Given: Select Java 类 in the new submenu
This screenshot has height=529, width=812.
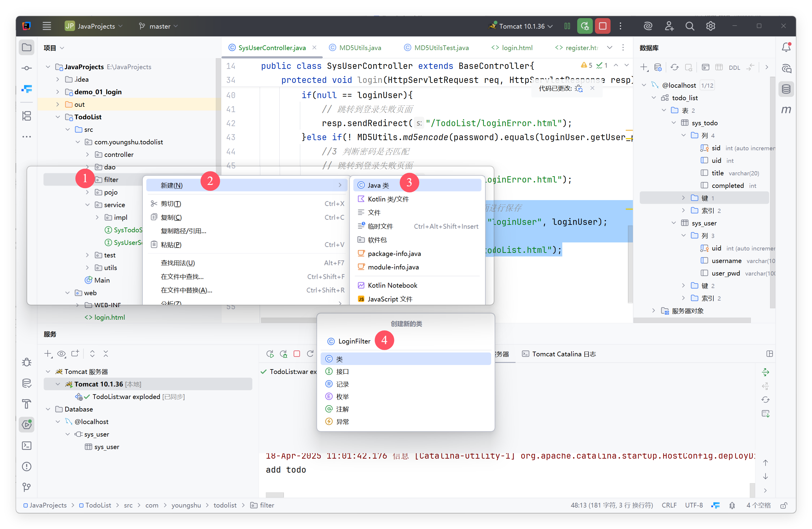Looking at the screenshot, I should [417, 185].
